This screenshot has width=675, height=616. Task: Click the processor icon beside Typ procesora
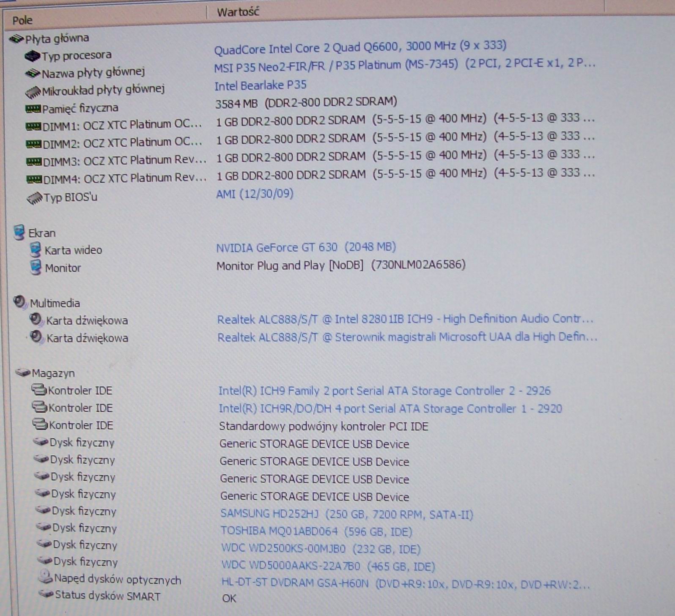[x=32, y=56]
